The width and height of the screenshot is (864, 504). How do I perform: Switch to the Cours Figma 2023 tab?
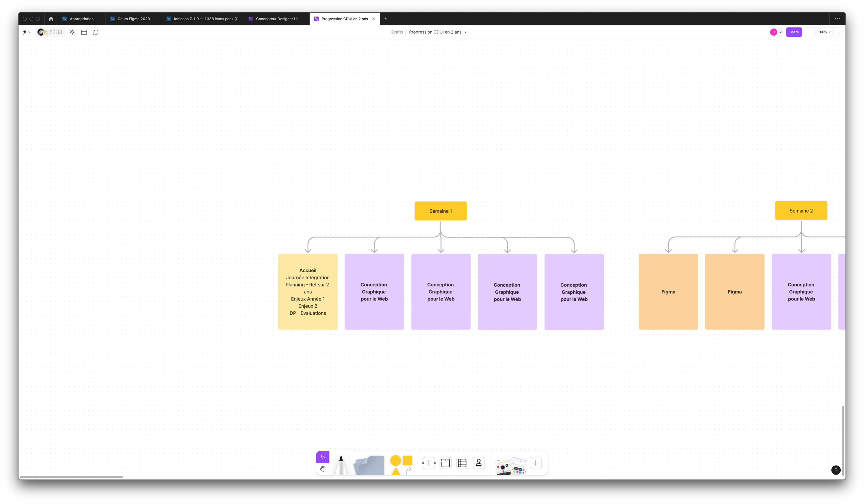(x=133, y=19)
